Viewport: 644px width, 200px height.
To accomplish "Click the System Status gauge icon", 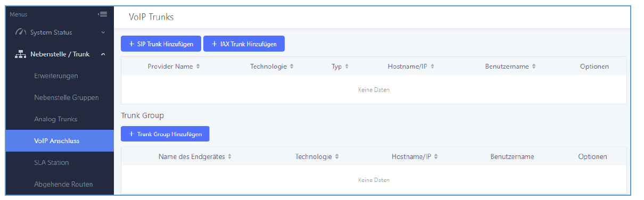I will [x=21, y=32].
